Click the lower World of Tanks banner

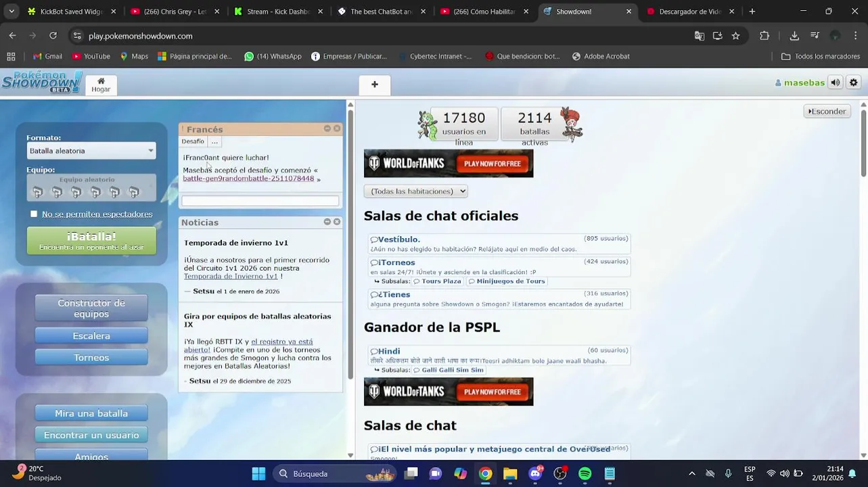click(449, 392)
